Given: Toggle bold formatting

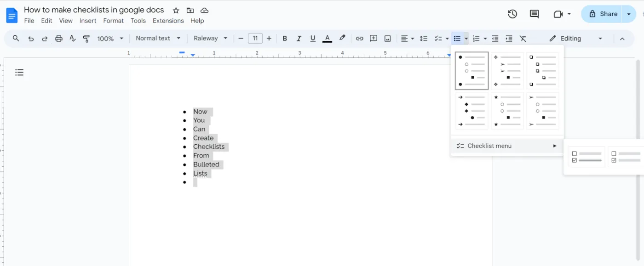Looking at the screenshot, I should pyautogui.click(x=285, y=38).
